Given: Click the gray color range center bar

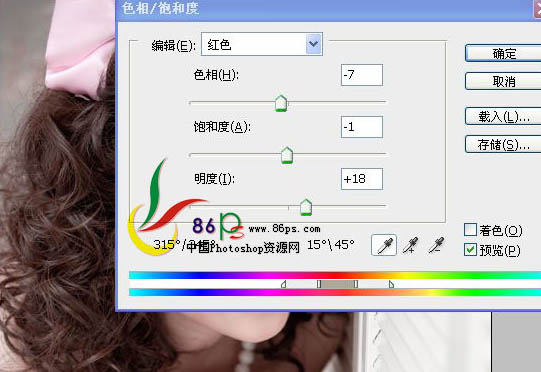Looking at the screenshot, I should tap(337, 284).
